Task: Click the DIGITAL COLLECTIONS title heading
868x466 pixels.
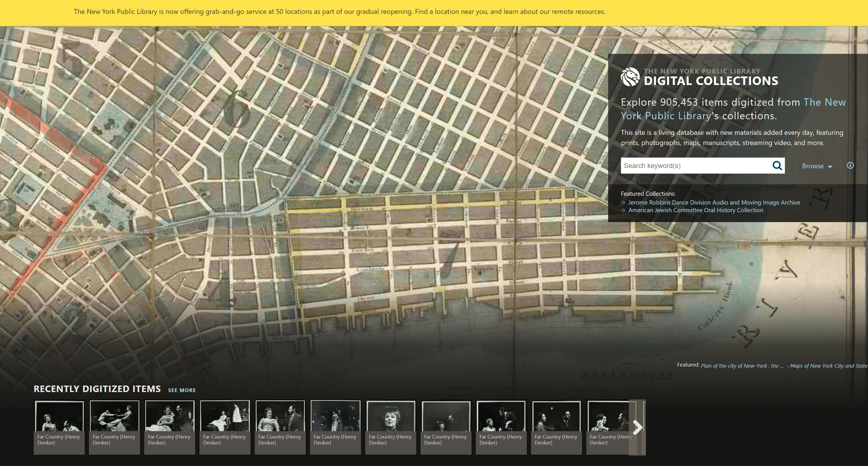Action: click(x=711, y=81)
